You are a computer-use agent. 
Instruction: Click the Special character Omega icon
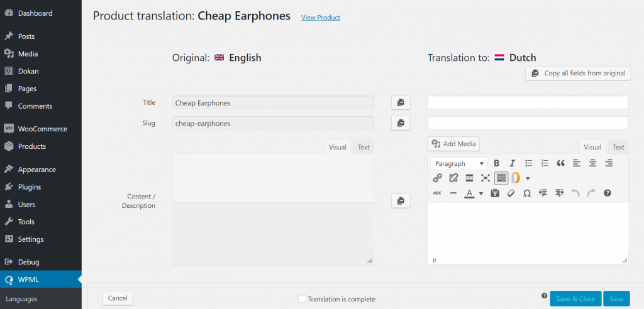(527, 193)
